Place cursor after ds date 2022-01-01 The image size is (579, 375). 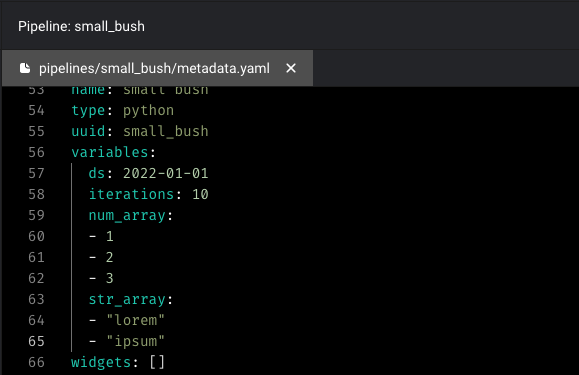(x=209, y=173)
